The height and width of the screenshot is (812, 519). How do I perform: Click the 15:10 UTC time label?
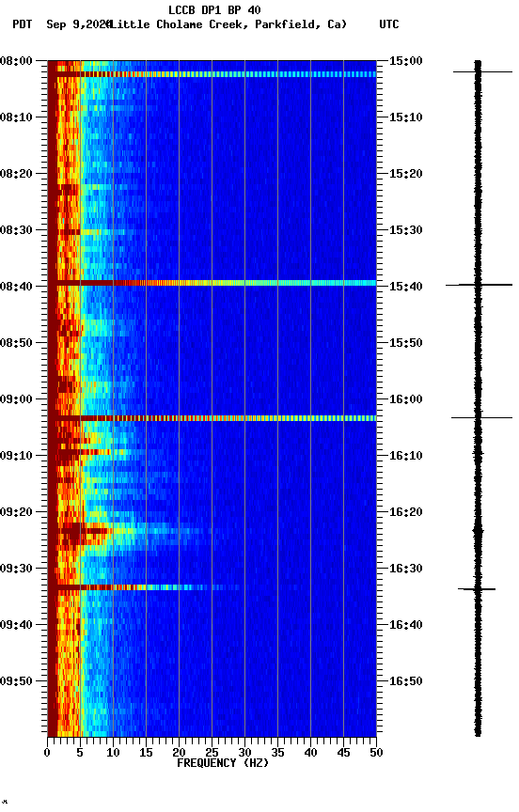(x=406, y=117)
